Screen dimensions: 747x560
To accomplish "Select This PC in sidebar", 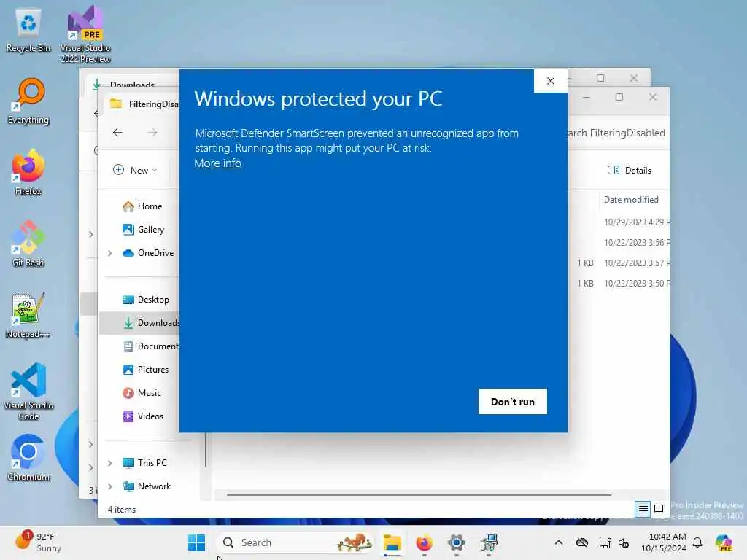I will pyautogui.click(x=145, y=463).
